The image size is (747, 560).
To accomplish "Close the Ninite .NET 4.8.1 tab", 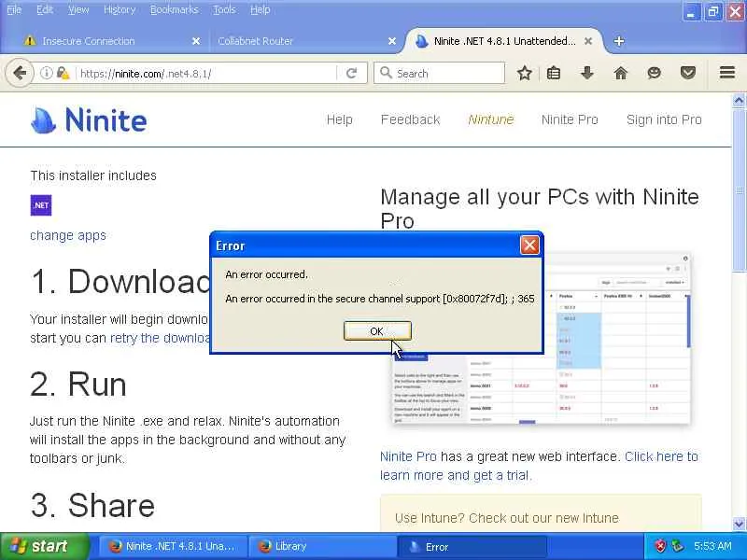I will [588, 41].
